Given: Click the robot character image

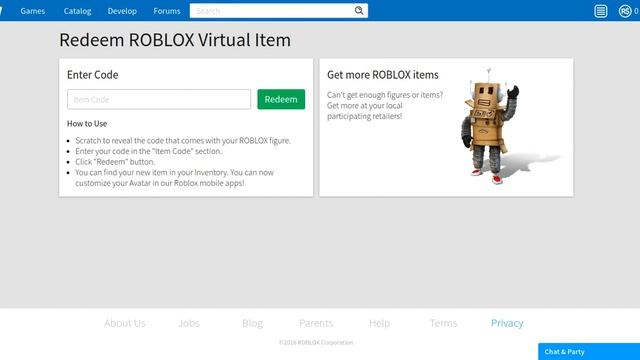Looking at the screenshot, I should [492, 127].
